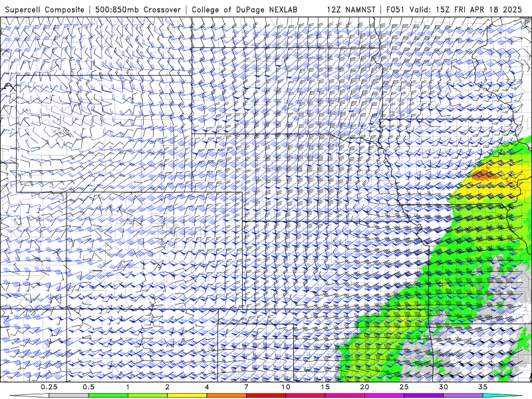Click the legend label 15
This screenshot has height=399, width=532.
pos(325,387)
